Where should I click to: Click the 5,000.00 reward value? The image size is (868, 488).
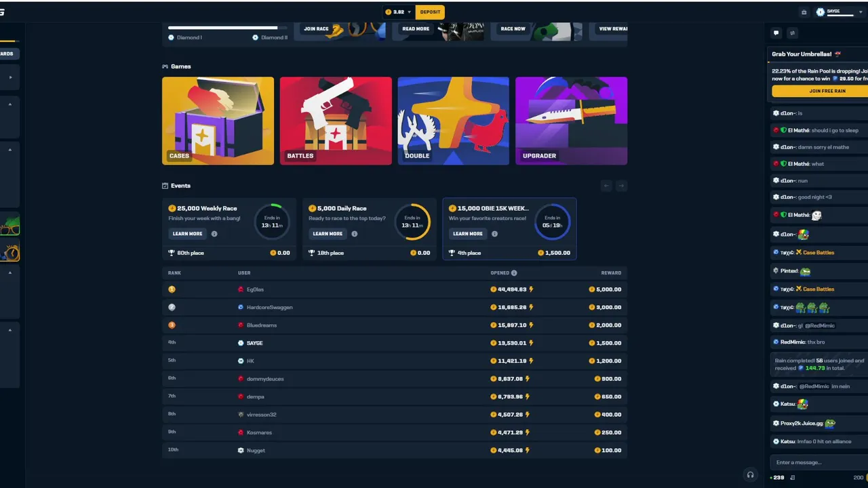pyautogui.click(x=609, y=289)
